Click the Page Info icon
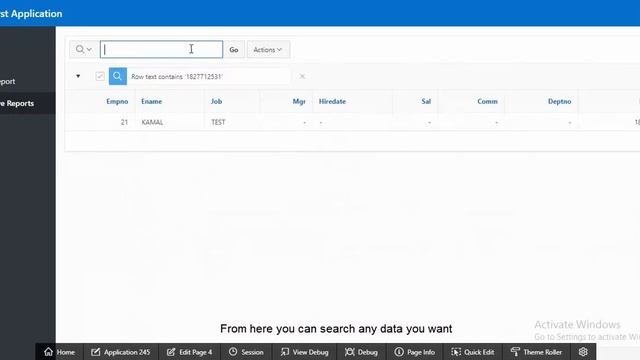The image size is (640, 360). pyautogui.click(x=399, y=352)
